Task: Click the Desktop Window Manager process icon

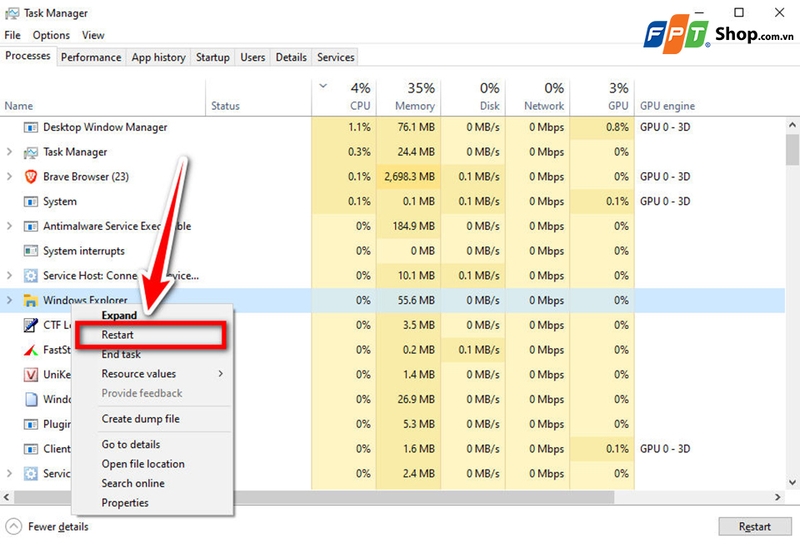Action: click(31, 127)
